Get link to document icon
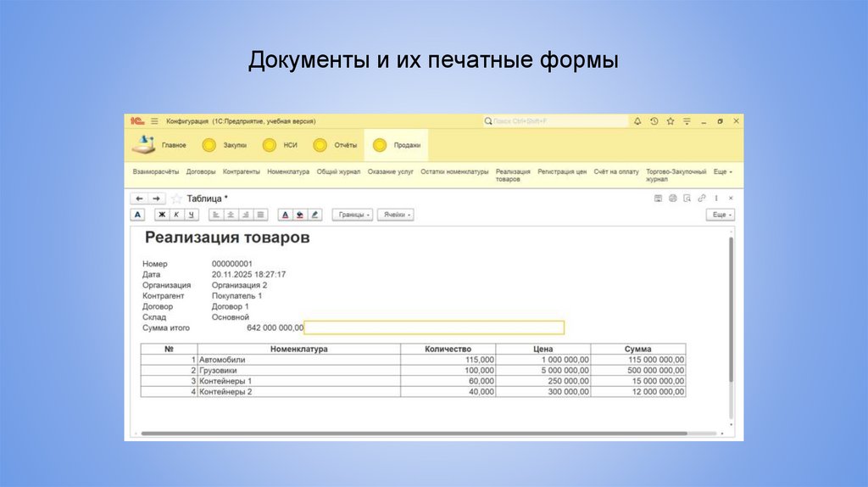The width and height of the screenshot is (868, 487). pyautogui.click(x=701, y=199)
